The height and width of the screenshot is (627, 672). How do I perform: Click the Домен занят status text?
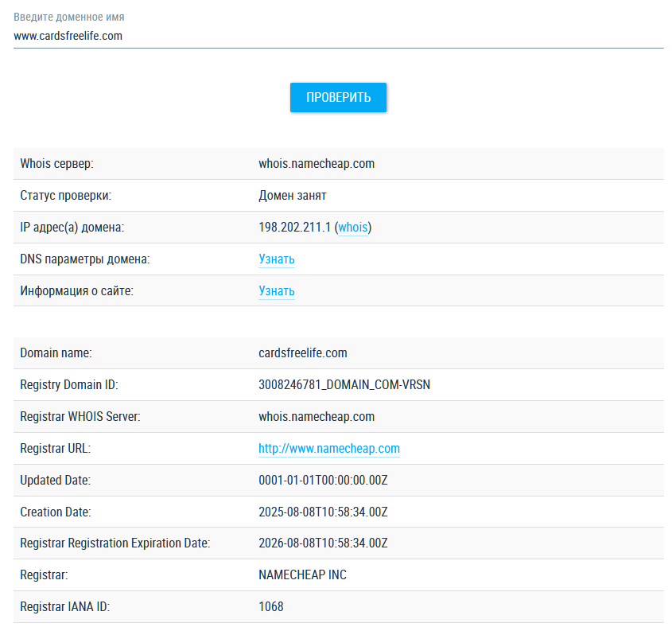[292, 196]
